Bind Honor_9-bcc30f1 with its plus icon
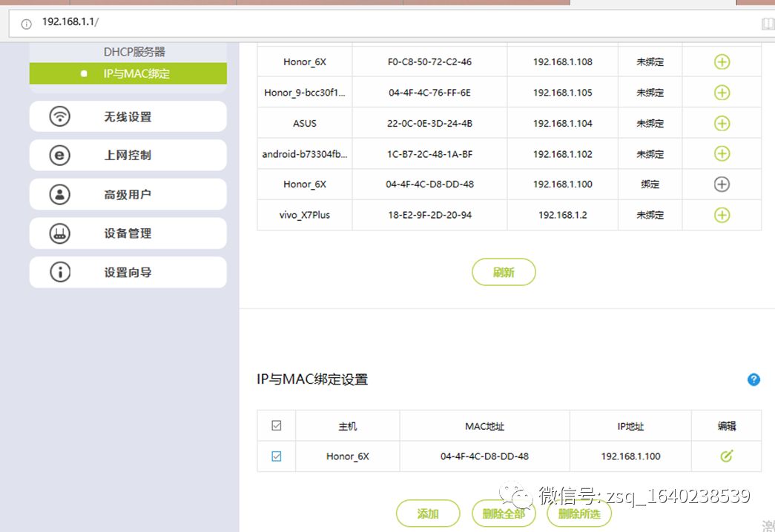Viewport: 775px width, 532px height. [x=722, y=92]
